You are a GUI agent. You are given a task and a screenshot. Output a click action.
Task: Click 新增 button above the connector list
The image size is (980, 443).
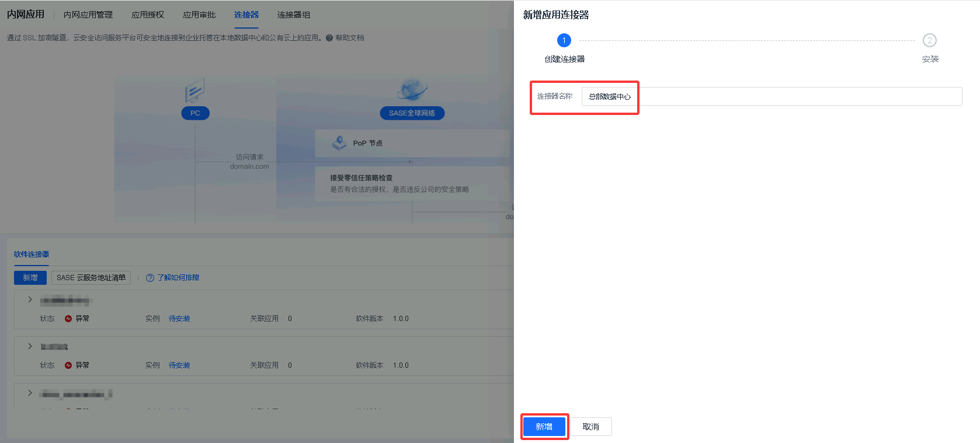point(30,278)
